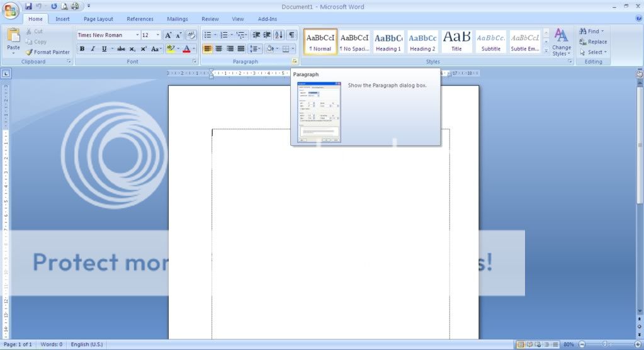
Task: Open the font size dropdown
Action: [x=158, y=35]
